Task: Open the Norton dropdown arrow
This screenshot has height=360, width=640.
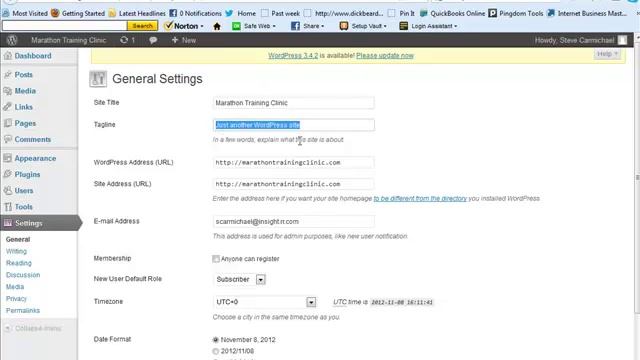Action: coord(202,26)
